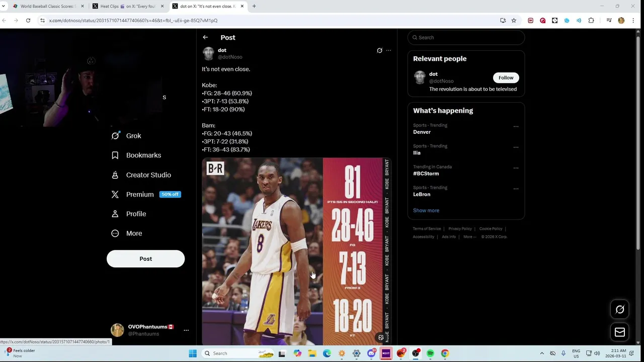
Task: Open the More menu in the sidebar
Action: (x=127, y=233)
